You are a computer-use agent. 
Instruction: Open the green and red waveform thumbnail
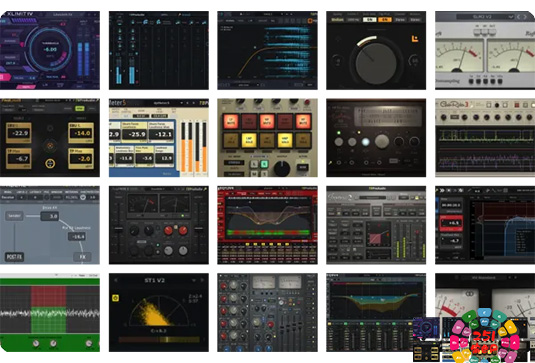[50, 313]
